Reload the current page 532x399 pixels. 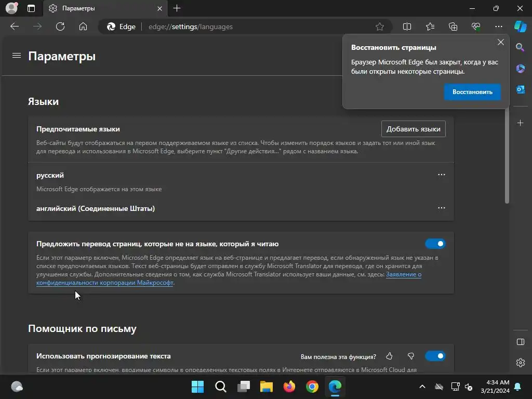click(x=60, y=26)
